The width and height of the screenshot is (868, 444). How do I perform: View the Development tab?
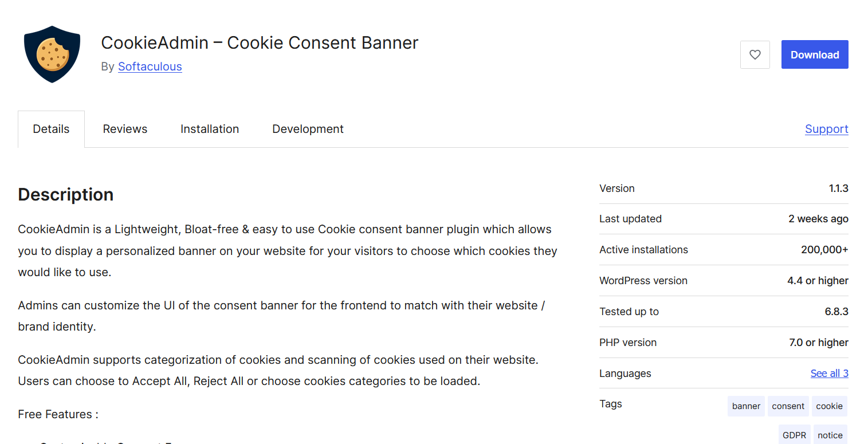tap(308, 128)
